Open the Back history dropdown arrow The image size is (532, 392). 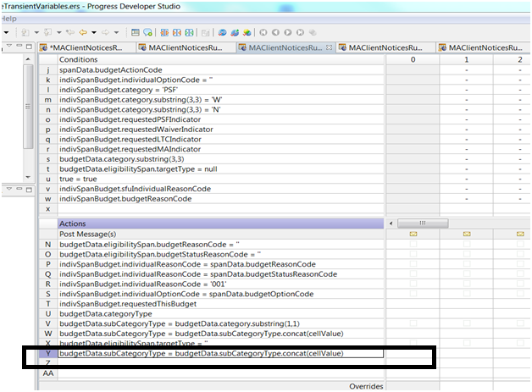pyautogui.click(x=94, y=32)
